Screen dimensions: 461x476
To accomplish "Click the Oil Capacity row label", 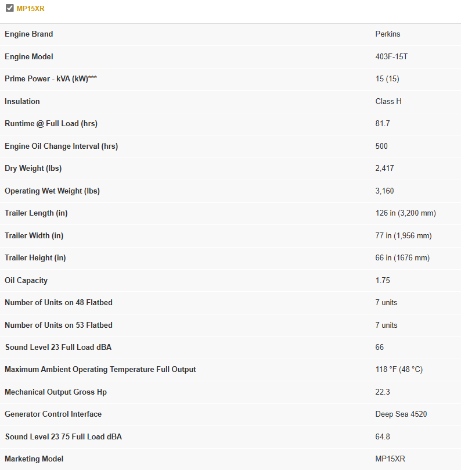I will [26, 281].
